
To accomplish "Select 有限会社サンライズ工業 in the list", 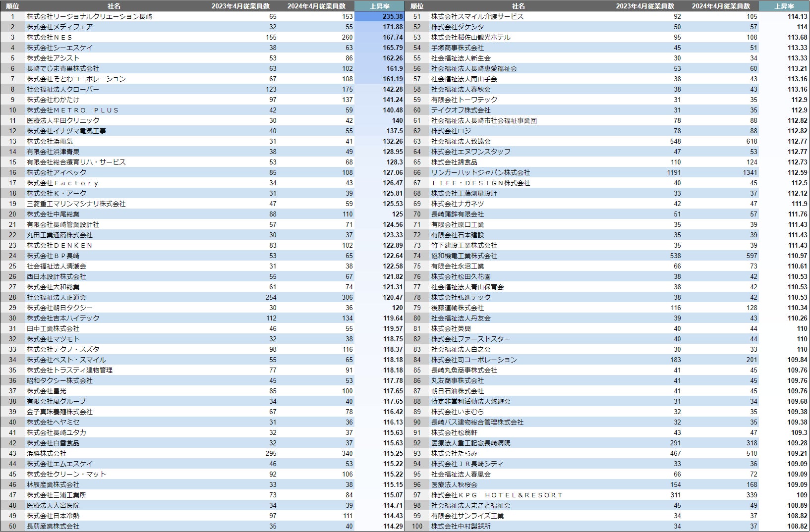I will (467, 516).
